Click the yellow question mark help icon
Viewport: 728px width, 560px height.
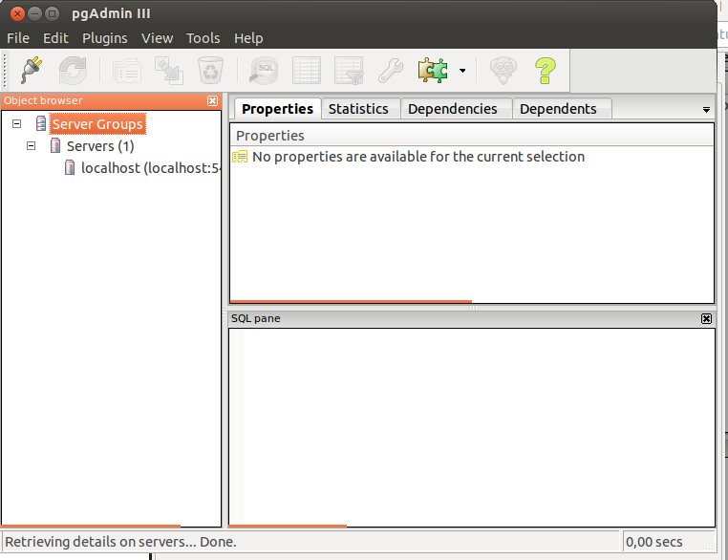pos(545,70)
